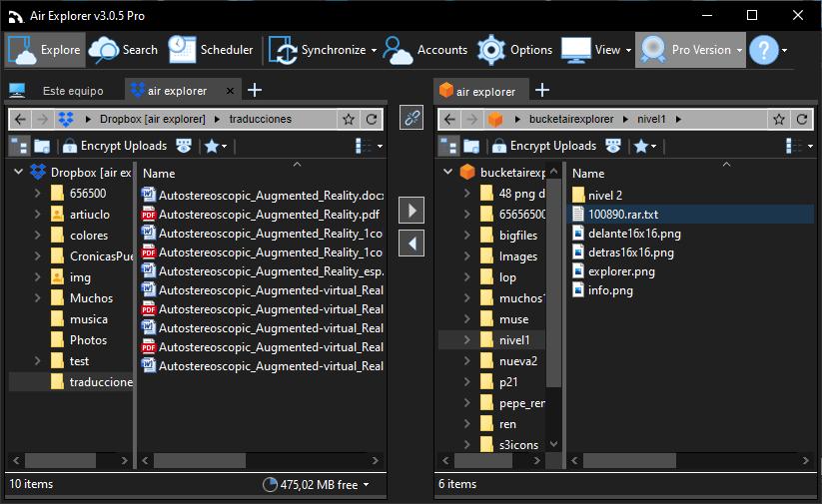Click bucketairexplorer in the right breadcrumb
822x504 pixels.
click(x=571, y=119)
